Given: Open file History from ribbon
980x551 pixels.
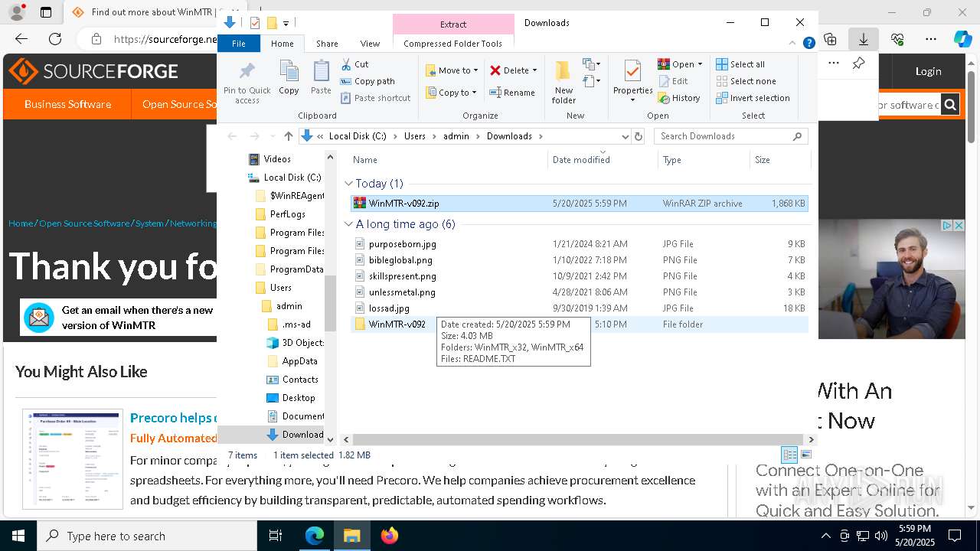Looking at the screenshot, I should (x=678, y=98).
